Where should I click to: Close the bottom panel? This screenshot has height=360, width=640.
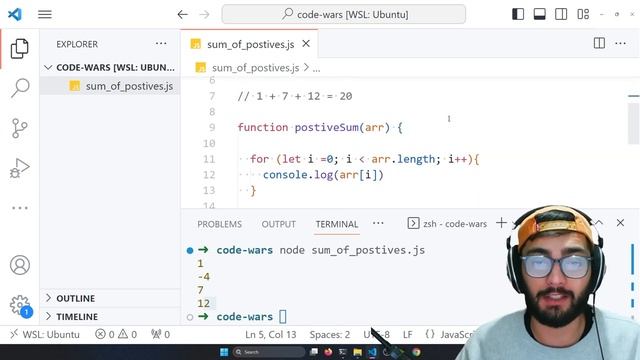tap(620, 223)
